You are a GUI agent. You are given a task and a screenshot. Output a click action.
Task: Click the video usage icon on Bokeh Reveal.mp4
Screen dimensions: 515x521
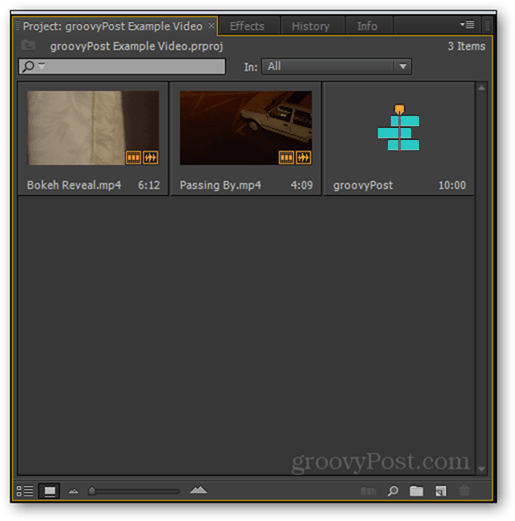133,157
